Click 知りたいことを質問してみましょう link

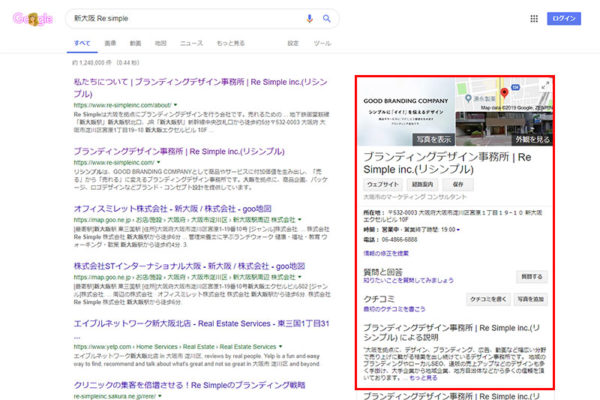click(x=409, y=281)
